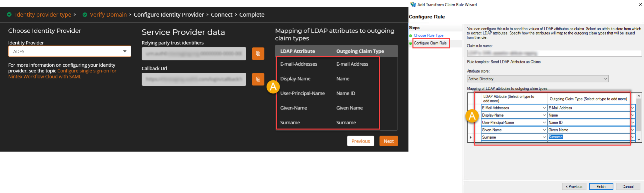Select the Complete breadcrumb step
Screen dimensions: 644x193
[252, 15]
